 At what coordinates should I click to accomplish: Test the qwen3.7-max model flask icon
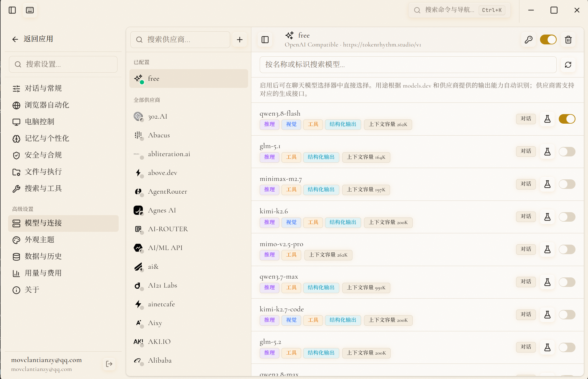click(547, 282)
